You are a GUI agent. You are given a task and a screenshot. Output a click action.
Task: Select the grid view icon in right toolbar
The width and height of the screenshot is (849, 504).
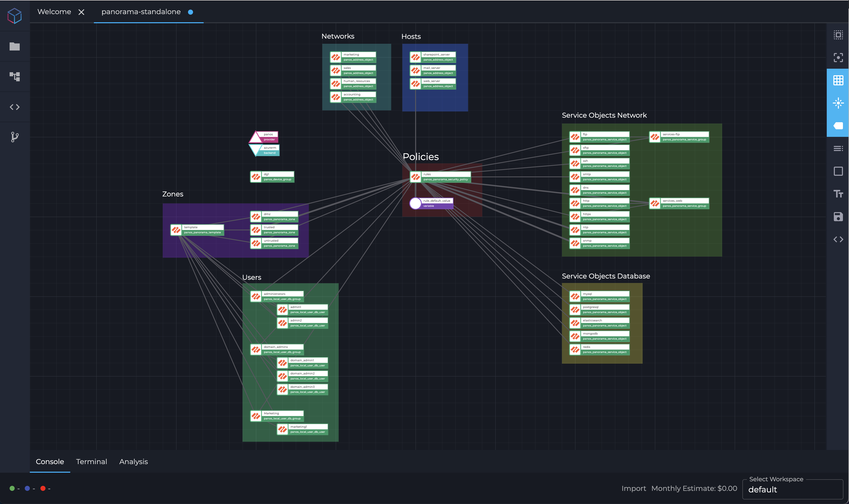point(838,80)
